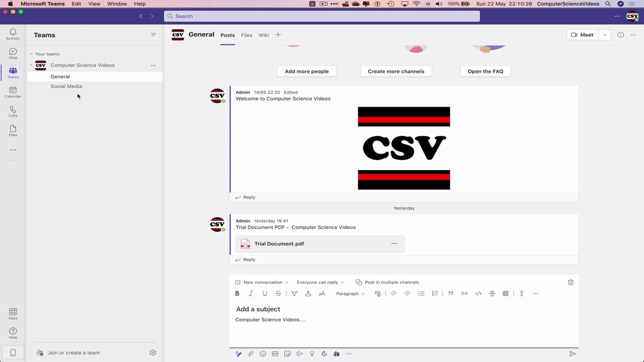Open Computer Science Videos team options

153,65
